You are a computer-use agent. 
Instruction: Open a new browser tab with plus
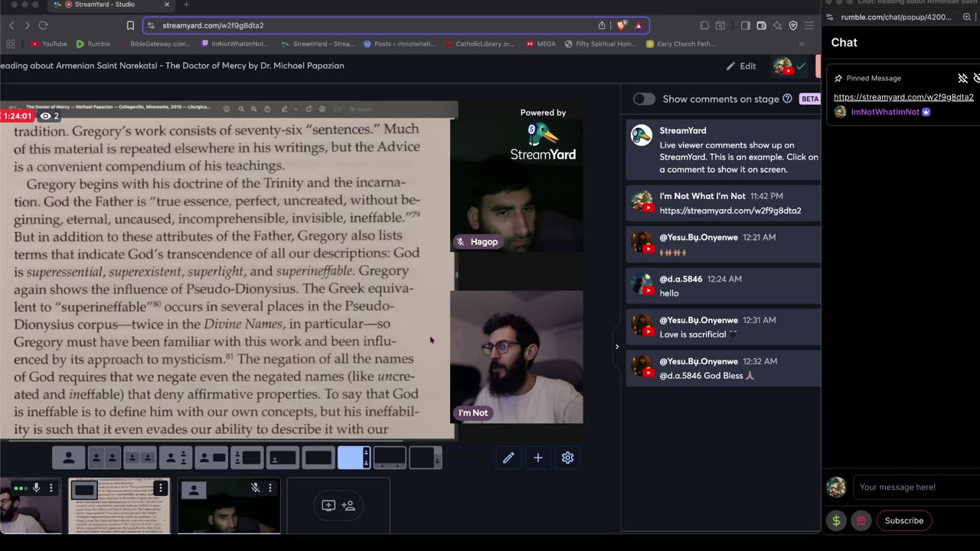click(x=186, y=5)
